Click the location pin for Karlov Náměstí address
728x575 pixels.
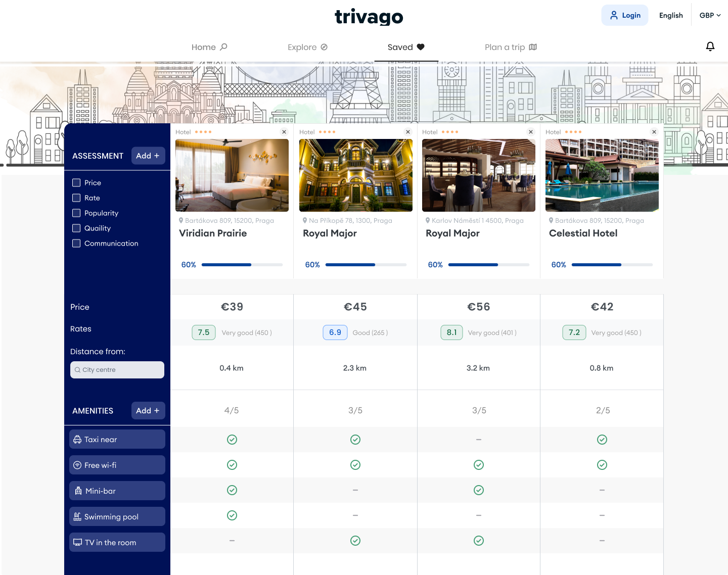[x=428, y=221]
